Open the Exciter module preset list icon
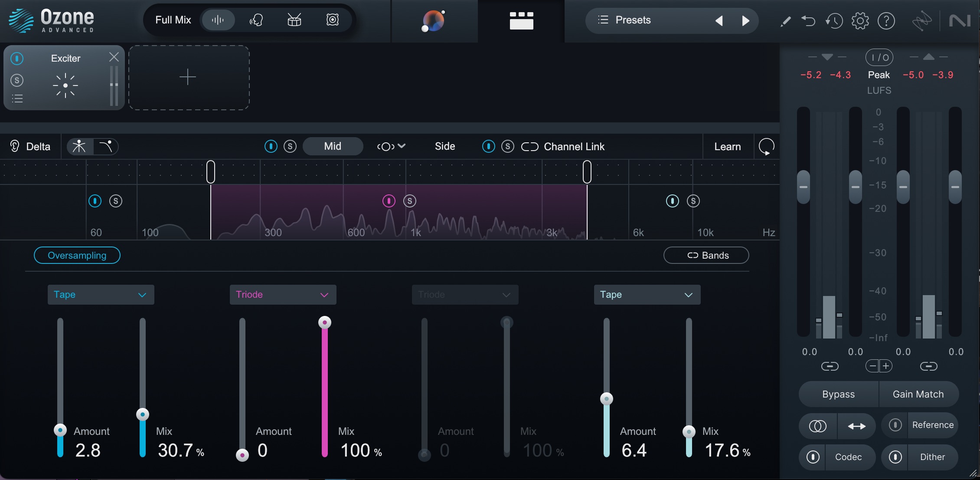This screenshot has width=980, height=480. (17, 99)
